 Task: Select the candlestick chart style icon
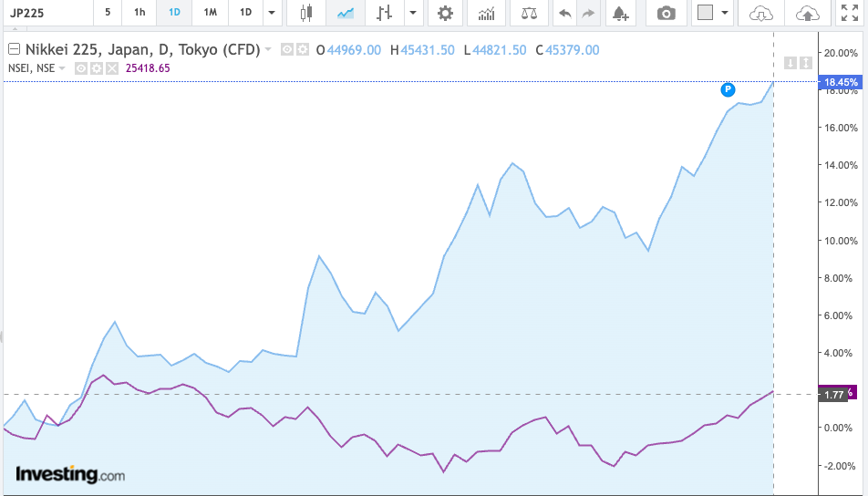pos(305,13)
